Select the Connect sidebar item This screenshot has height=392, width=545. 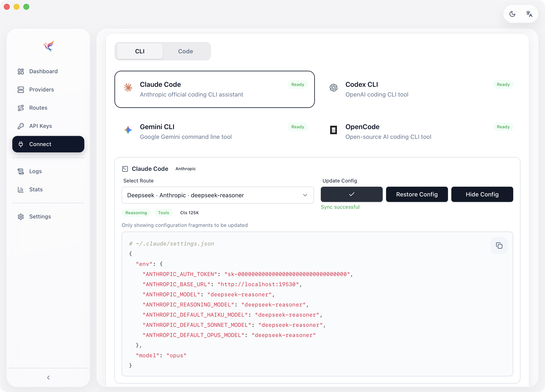(48, 144)
